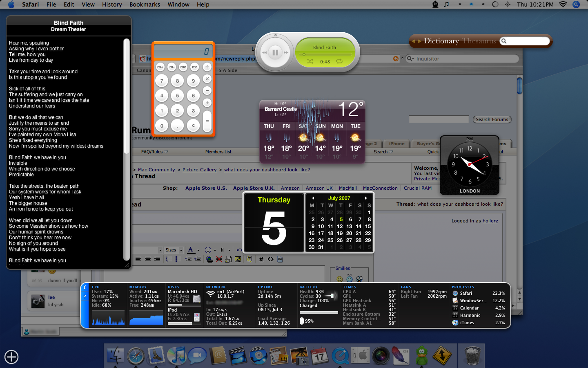
Task: Click calculator's mc memory clear key
Action: click(183, 67)
